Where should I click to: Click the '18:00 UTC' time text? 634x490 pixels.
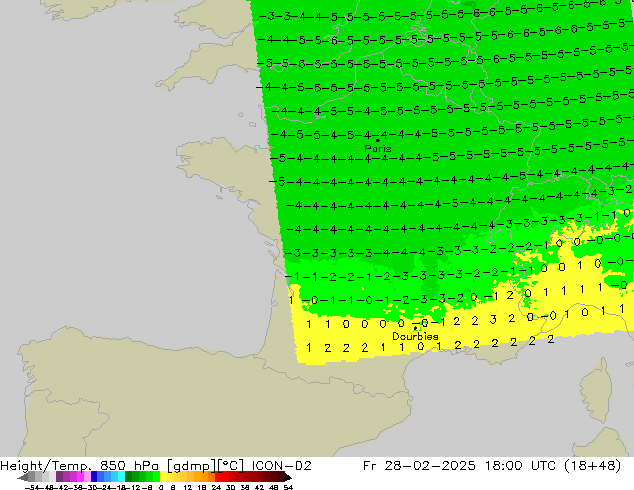pos(522,466)
